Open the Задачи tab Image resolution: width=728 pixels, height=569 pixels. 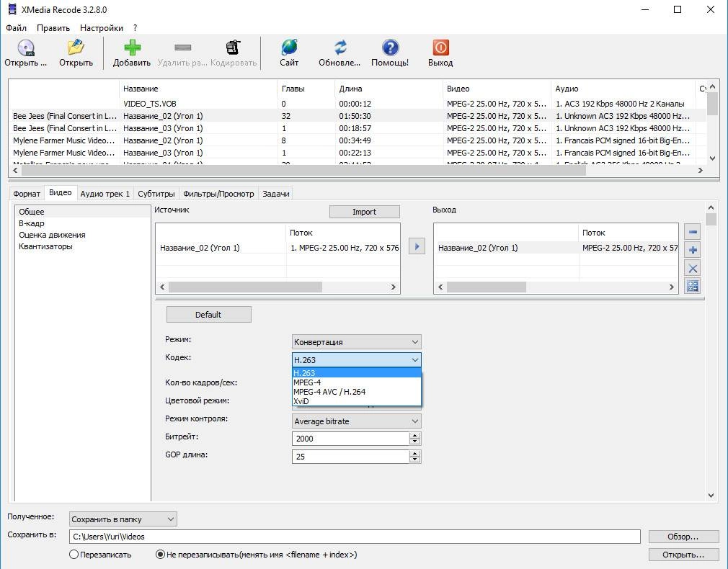click(x=276, y=194)
